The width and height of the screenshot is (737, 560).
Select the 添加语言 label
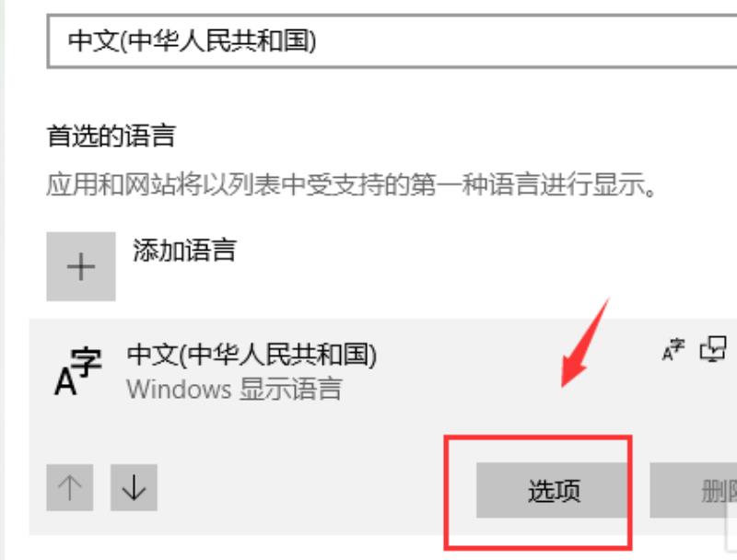point(184,250)
